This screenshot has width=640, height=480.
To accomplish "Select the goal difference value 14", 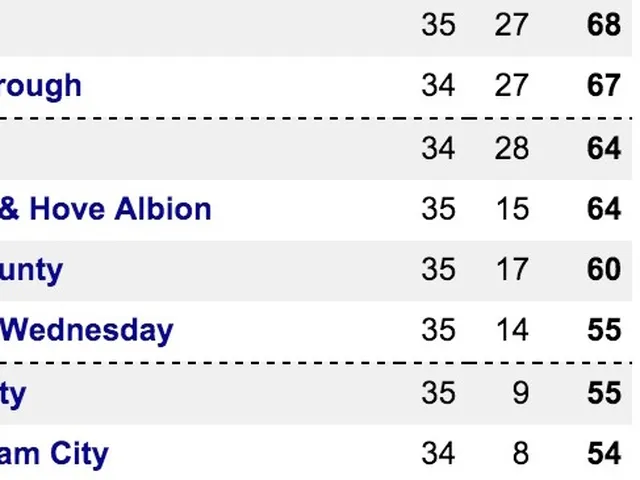I will click(x=511, y=331).
